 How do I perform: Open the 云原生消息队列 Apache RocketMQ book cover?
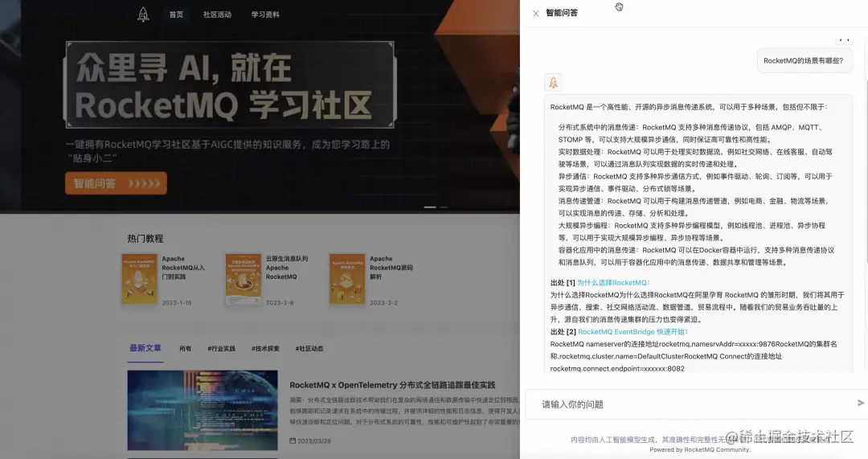click(x=243, y=278)
